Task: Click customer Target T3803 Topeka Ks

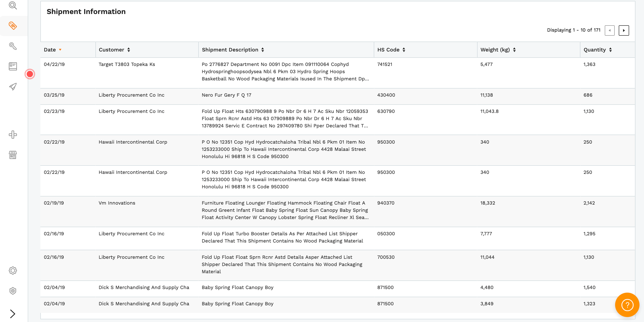Action: (x=127, y=64)
